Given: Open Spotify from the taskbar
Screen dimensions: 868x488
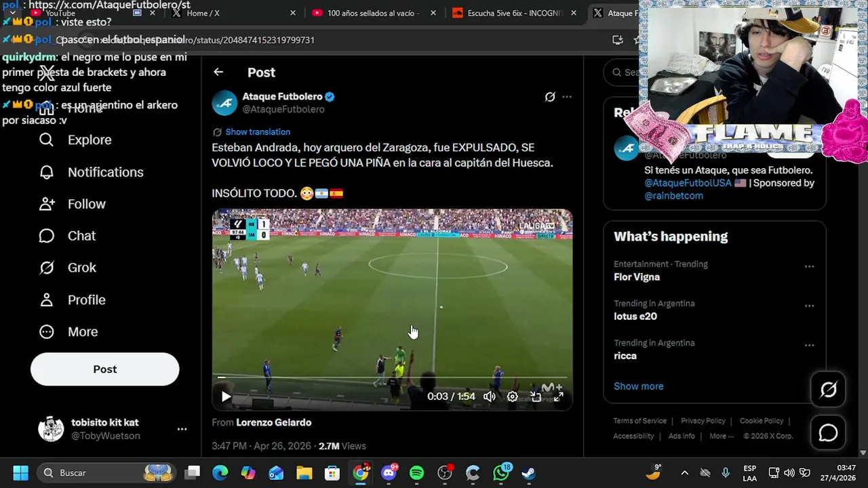Looking at the screenshot, I should 417,473.
